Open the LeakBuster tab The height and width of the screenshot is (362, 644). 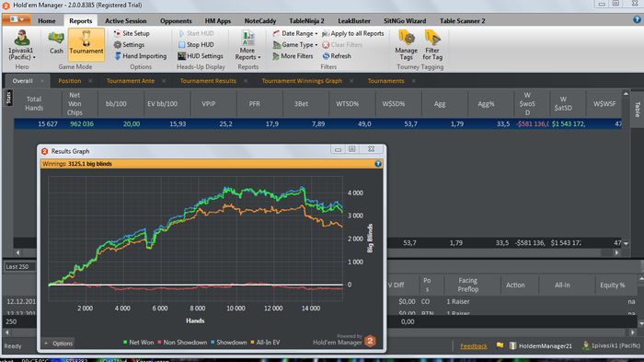(354, 20)
